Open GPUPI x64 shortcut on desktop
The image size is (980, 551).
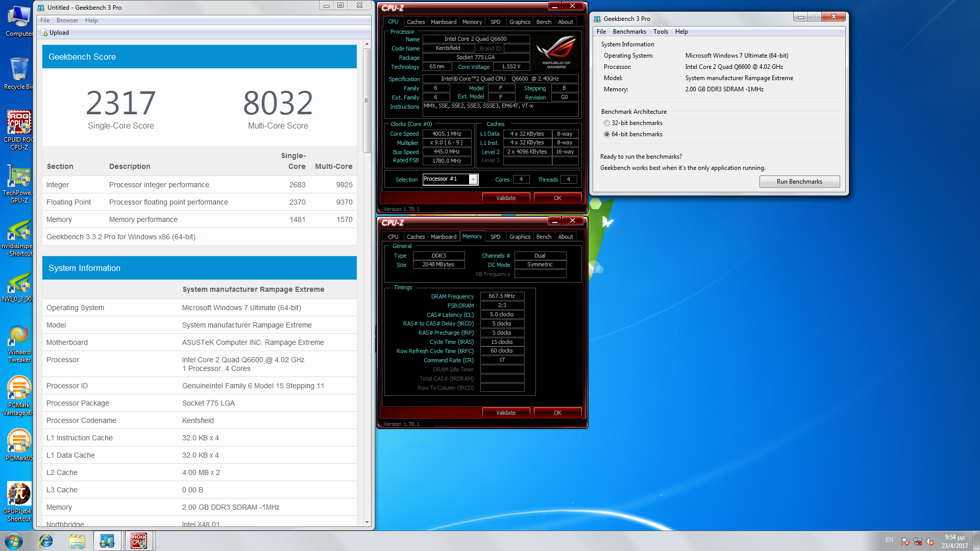point(19,502)
